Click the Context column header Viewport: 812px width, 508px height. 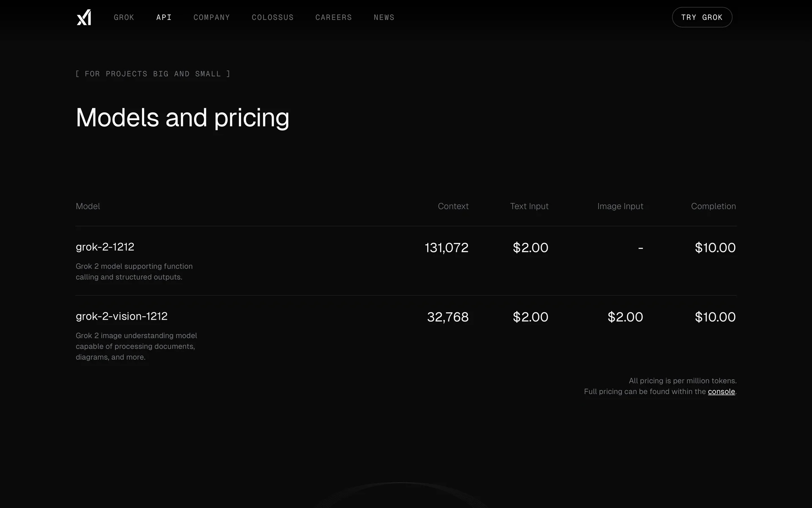pos(453,206)
